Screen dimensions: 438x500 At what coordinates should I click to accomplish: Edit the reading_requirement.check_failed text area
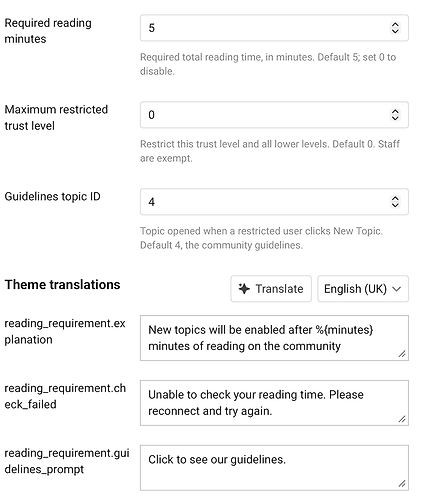274,403
